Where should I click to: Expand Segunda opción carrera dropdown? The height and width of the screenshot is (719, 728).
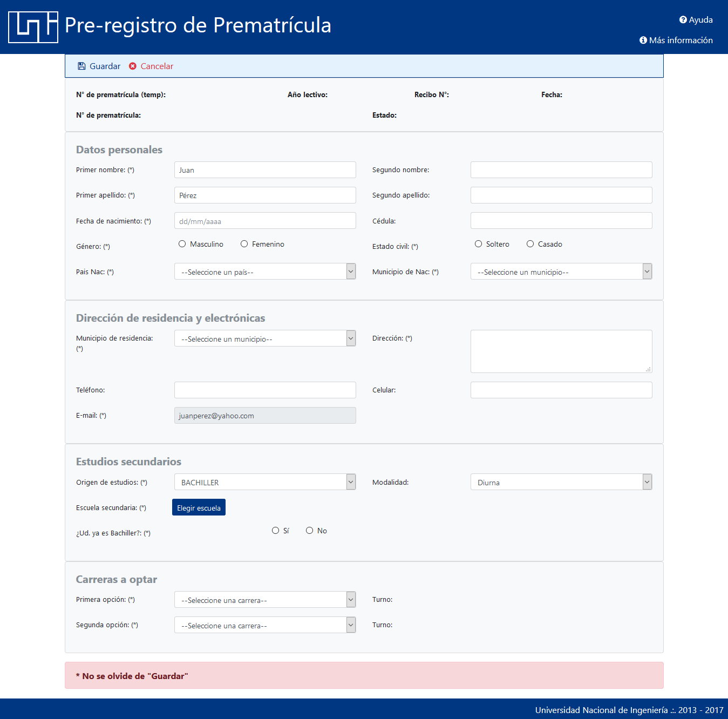265,625
